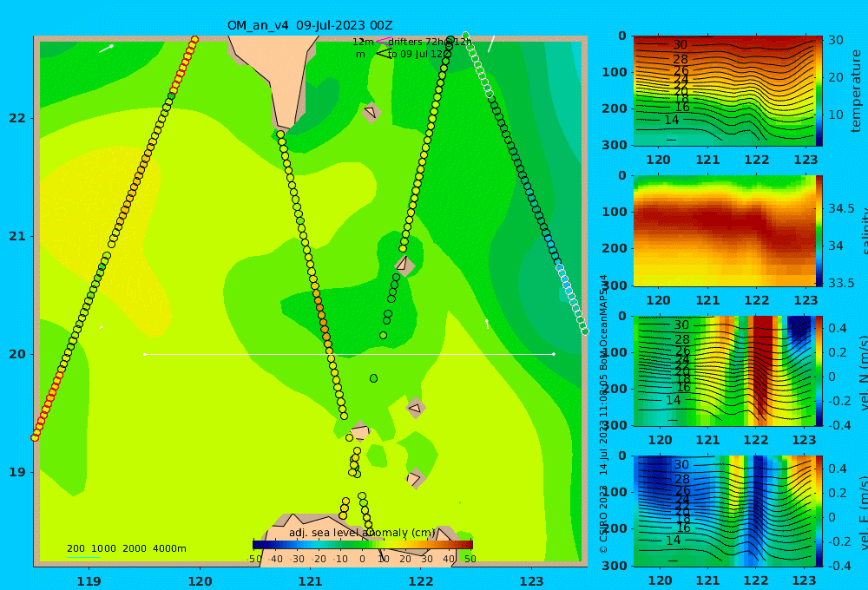
Task: Click the vel. N panel color scale
Action: [819, 370]
